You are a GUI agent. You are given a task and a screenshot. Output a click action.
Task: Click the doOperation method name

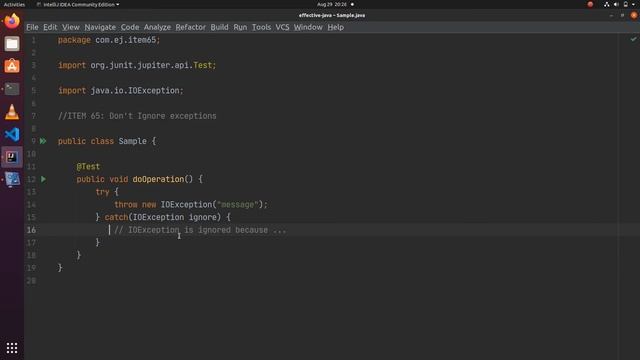pyautogui.click(x=158, y=179)
